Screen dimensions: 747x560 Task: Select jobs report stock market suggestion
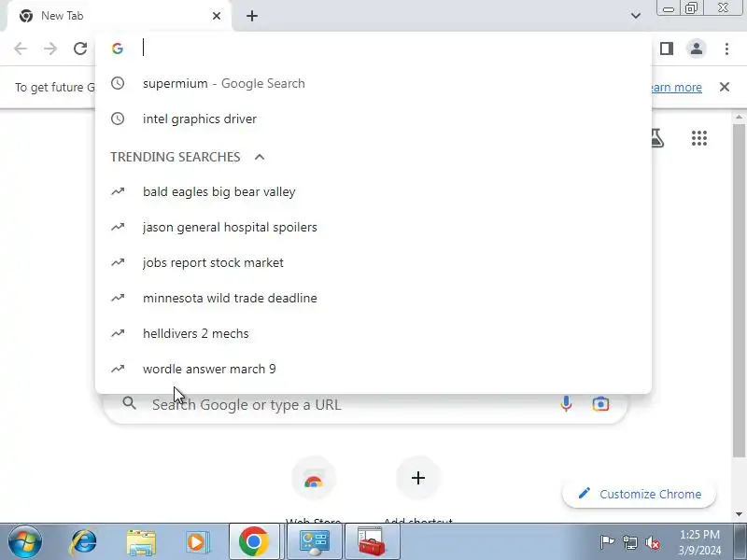pyautogui.click(x=373, y=263)
